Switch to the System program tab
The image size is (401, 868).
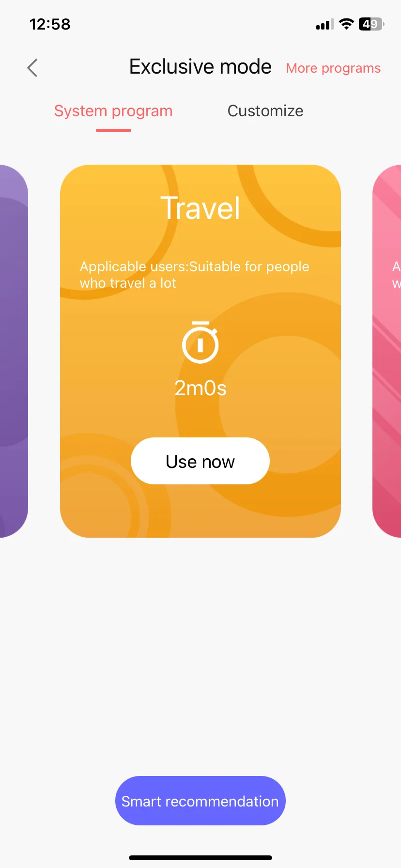[x=113, y=111]
